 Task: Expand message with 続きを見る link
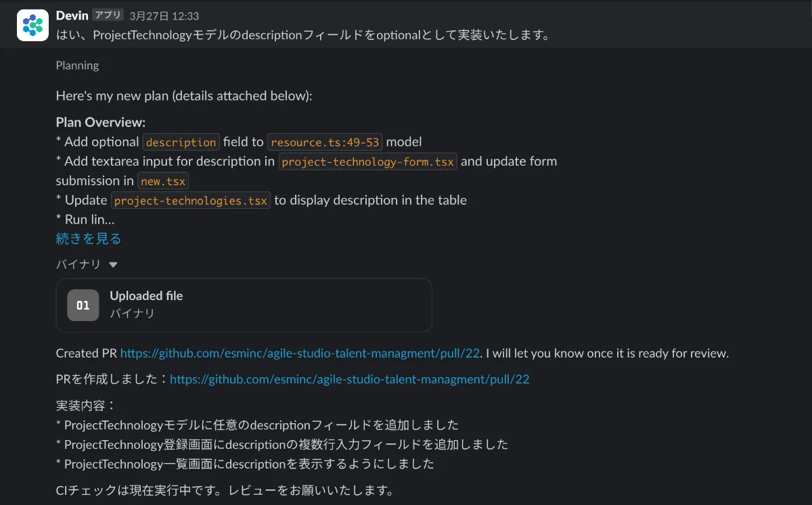(88, 239)
